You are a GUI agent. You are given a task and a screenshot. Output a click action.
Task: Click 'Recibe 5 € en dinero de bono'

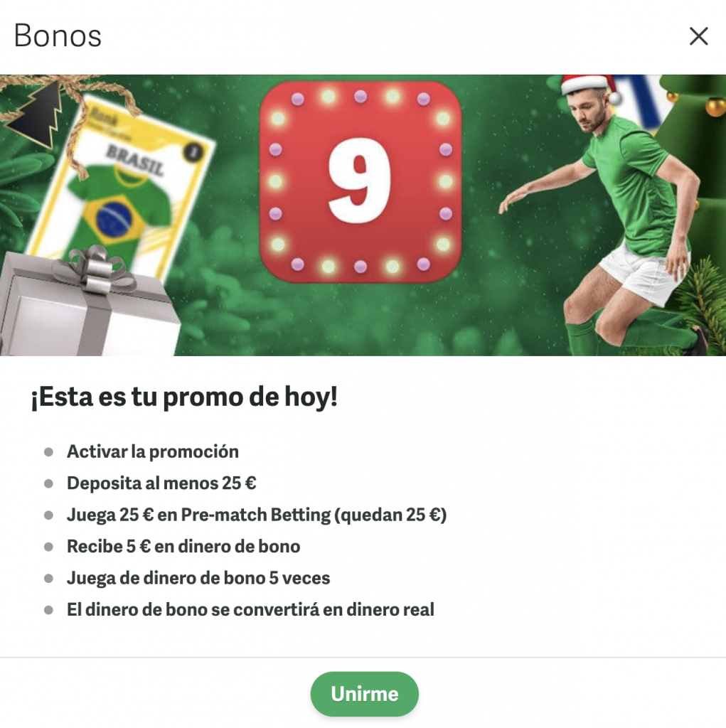[183, 547]
